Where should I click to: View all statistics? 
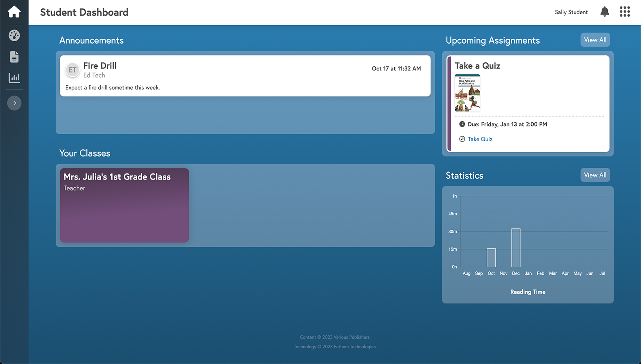595,175
